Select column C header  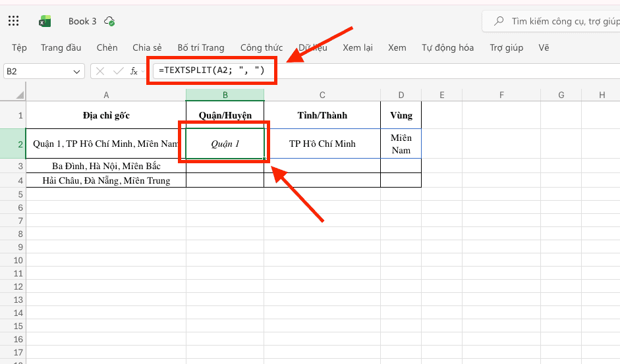(322, 95)
